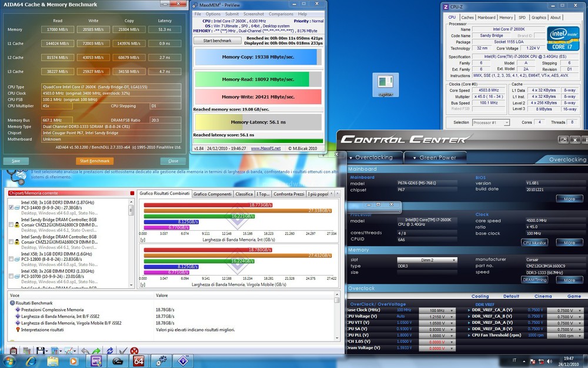The width and height of the screenshot is (588, 368).
Task: Open the SPD tab in CPU-Z
Action: coord(522,17)
